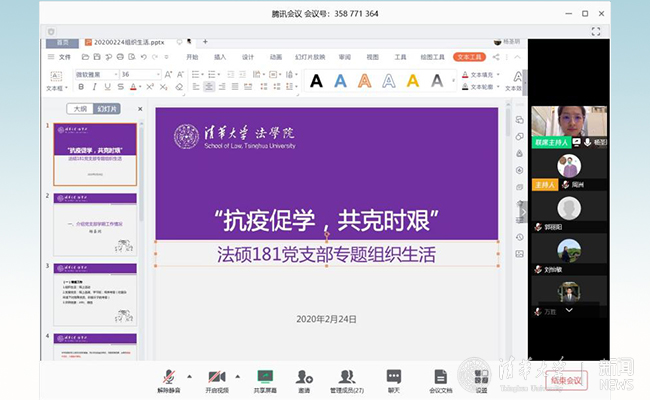650x400 pixels.
Task: Open the Insert ribbon tab
Action: pos(220,57)
